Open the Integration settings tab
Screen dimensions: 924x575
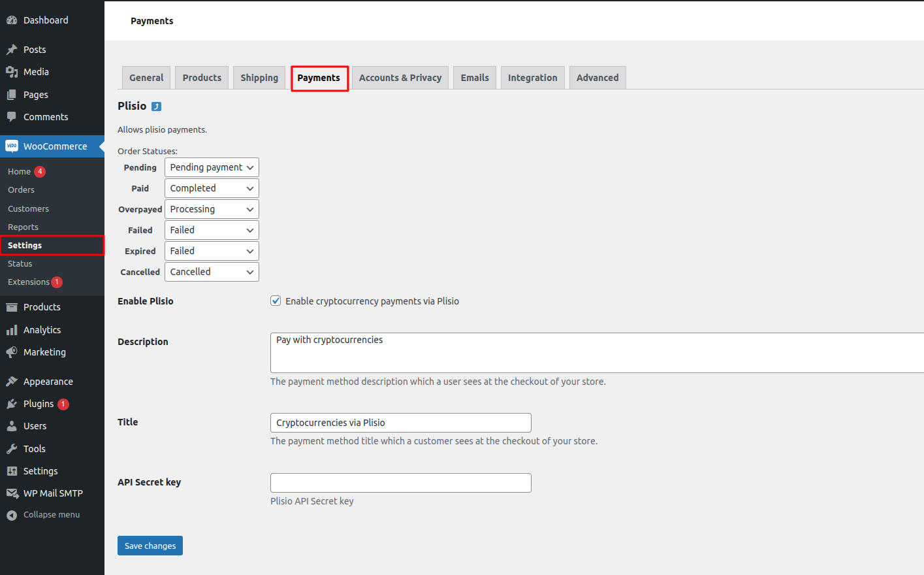[x=533, y=78]
